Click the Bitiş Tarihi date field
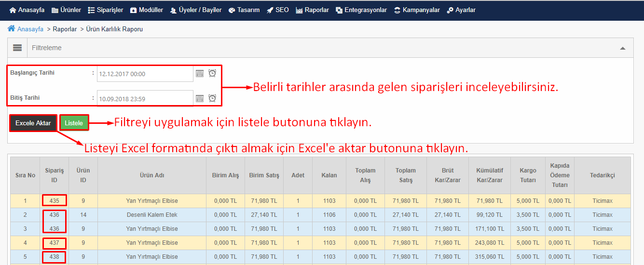Viewport: 644px width, 265px height. (x=145, y=99)
